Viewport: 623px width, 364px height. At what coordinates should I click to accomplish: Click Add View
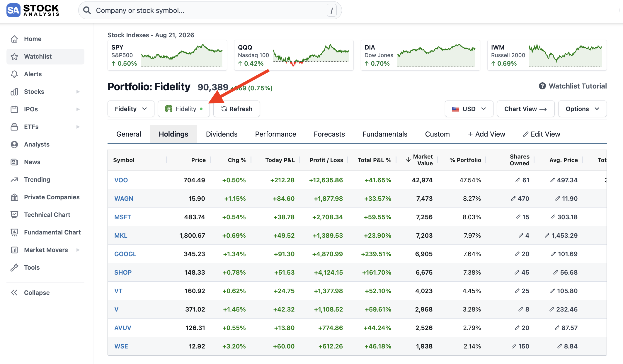pos(486,134)
